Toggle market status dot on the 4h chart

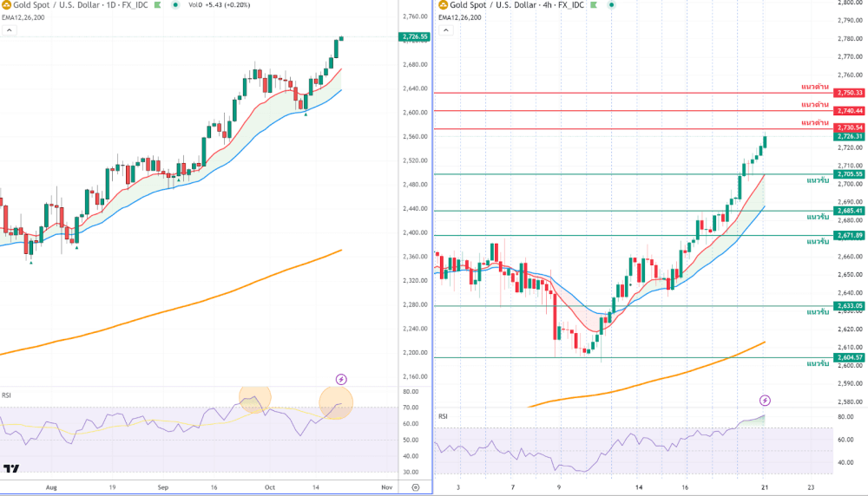[x=610, y=4]
